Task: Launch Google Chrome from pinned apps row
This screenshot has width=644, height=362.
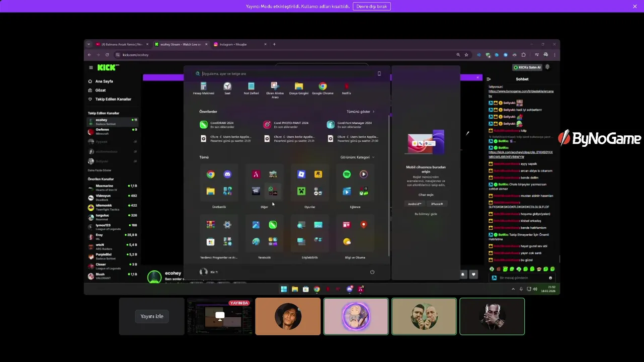Action: pyautogui.click(x=323, y=89)
